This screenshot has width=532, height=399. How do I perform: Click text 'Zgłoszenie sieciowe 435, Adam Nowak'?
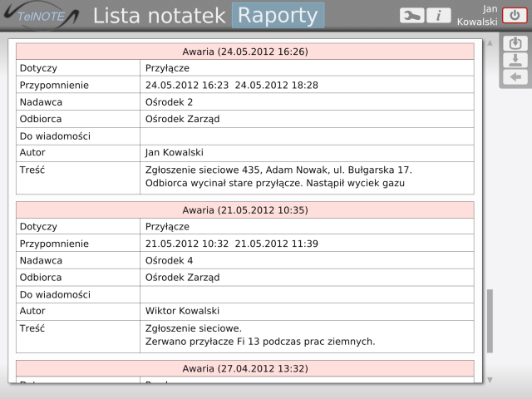[x=236, y=170]
